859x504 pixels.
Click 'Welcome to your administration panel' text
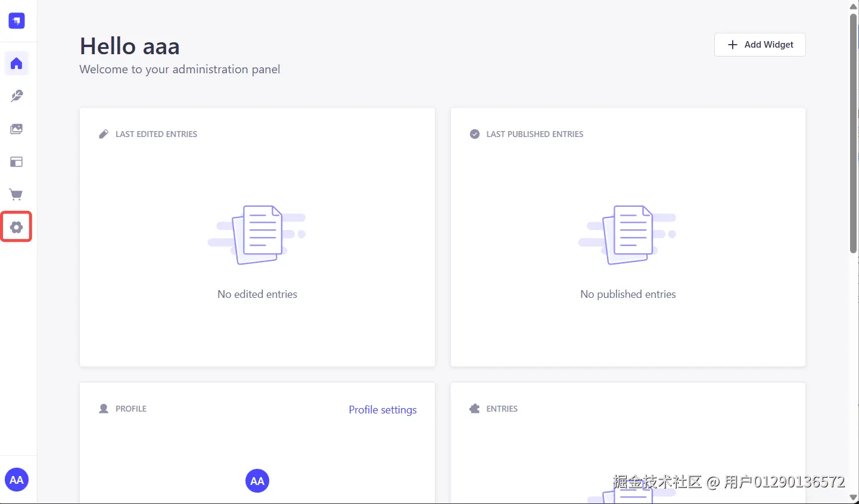[180, 69]
